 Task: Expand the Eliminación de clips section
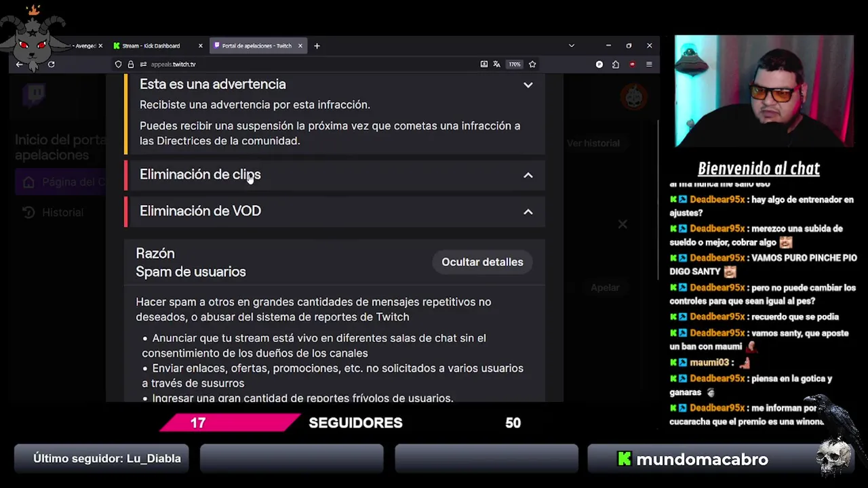pos(528,175)
